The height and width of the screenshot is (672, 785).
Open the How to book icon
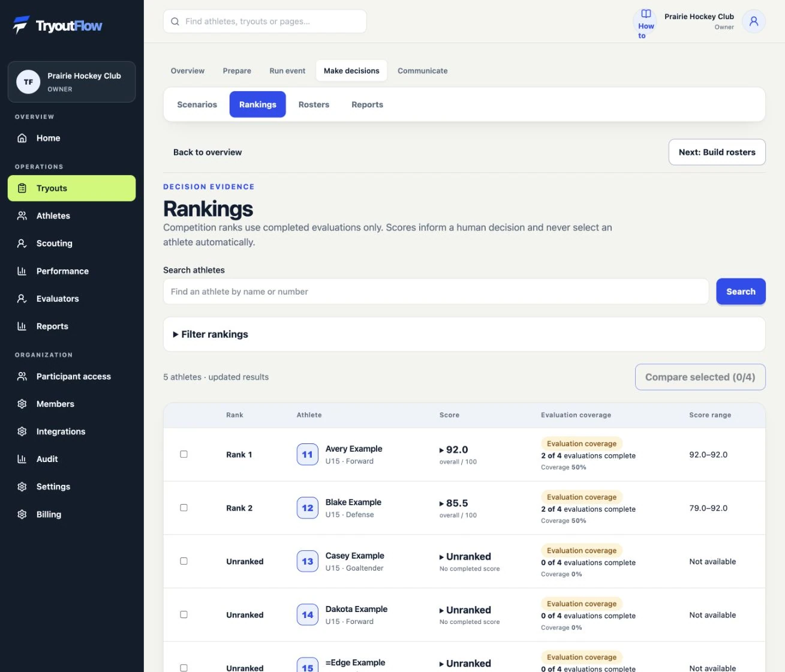point(646,14)
